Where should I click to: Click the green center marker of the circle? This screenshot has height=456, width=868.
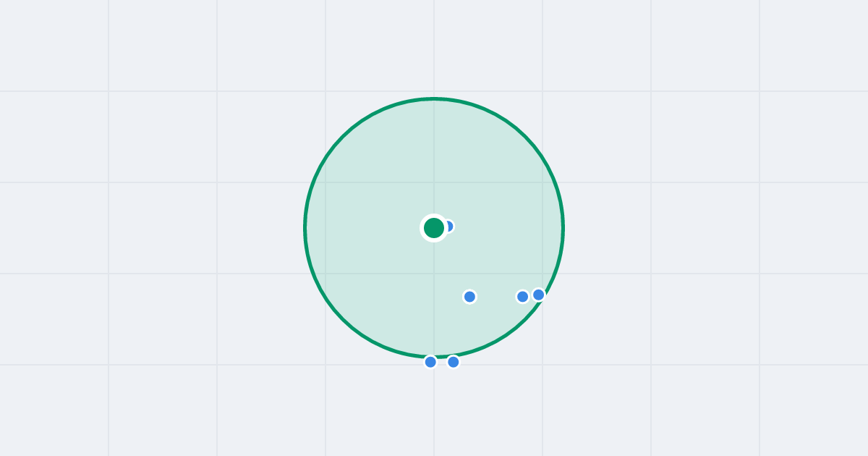pos(434,228)
